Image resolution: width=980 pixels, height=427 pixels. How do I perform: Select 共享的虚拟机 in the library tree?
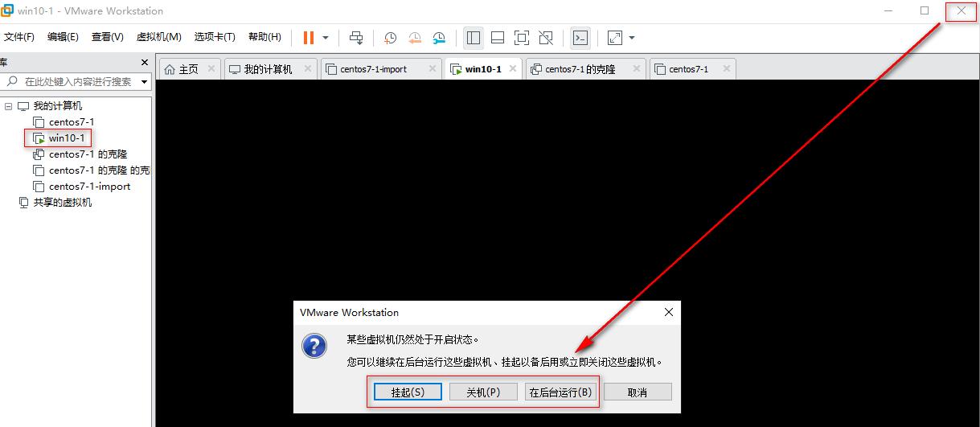click(62, 203)
